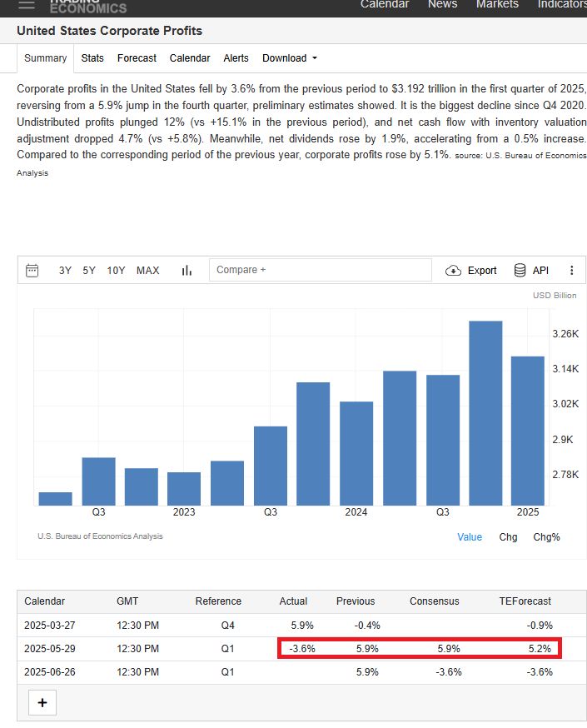
Task: Set chart range to MAX
Action: tap(148, 270)
